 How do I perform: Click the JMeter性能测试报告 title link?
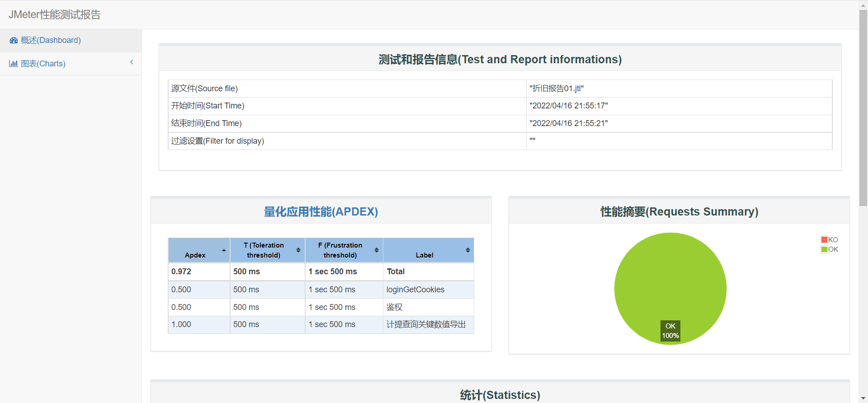pos(55,14)
